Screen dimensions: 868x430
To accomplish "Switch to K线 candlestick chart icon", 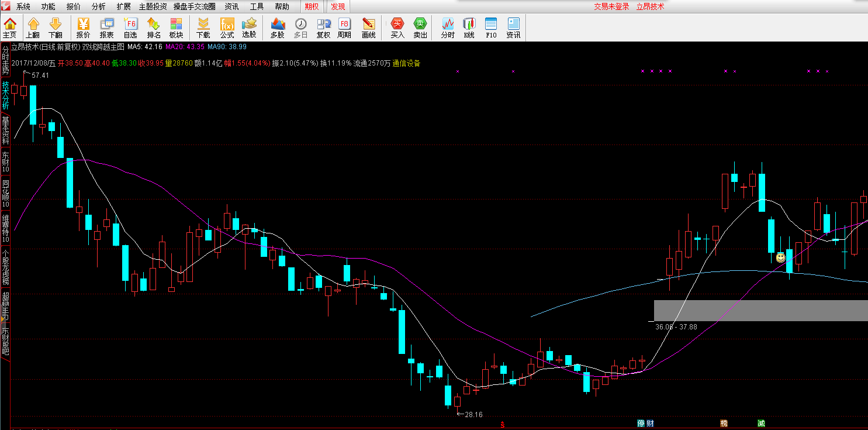I will click(469, 27).
